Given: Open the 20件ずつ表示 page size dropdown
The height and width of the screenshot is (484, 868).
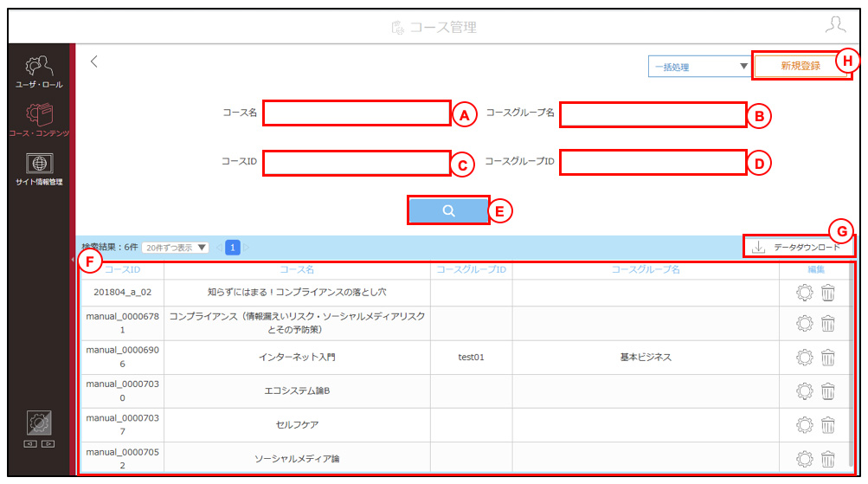Looking at the screenshot, I should click(175, 248).
